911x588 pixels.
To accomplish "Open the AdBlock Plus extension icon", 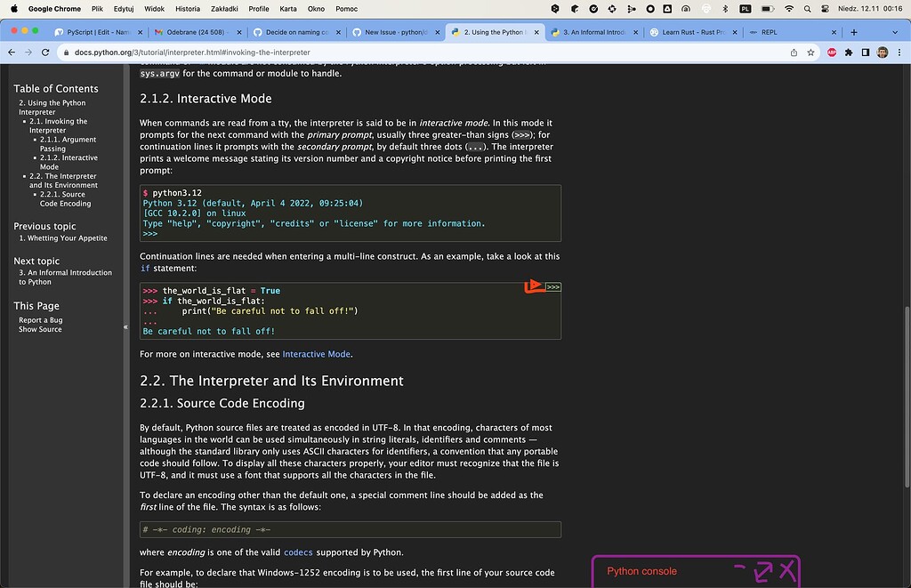I will click(832, 52).
